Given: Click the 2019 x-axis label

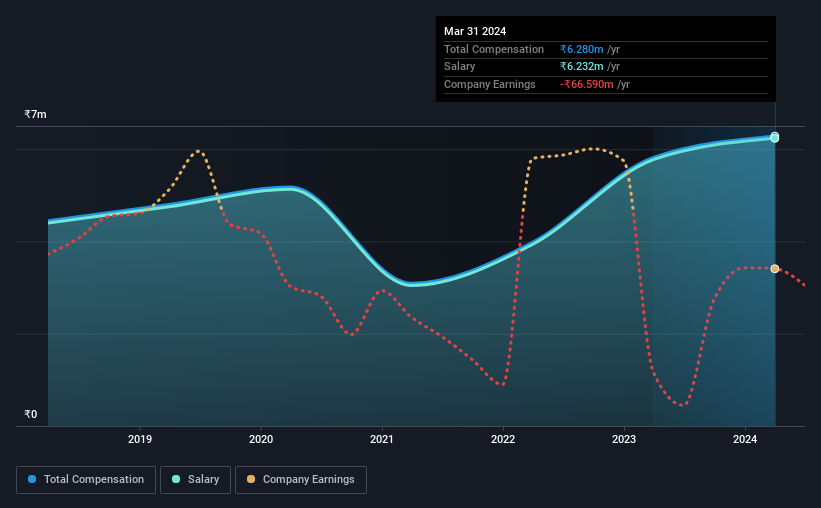Looking at the screenshot, I should pyautogui.click(x=140, y=439).
